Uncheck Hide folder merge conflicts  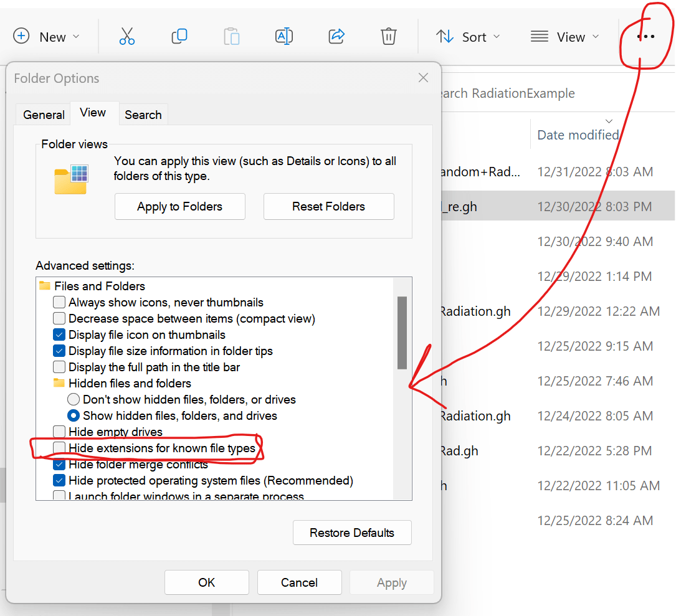coord(59,464)
